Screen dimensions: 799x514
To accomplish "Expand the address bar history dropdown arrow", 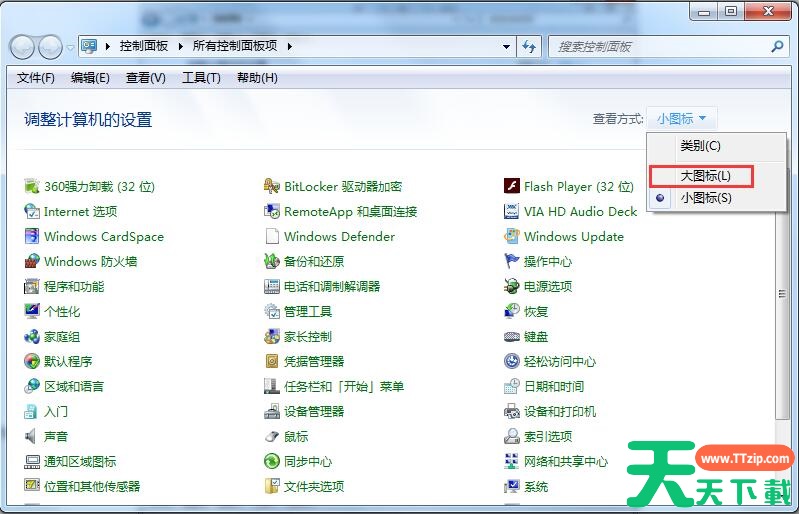I will coord(507,47).
